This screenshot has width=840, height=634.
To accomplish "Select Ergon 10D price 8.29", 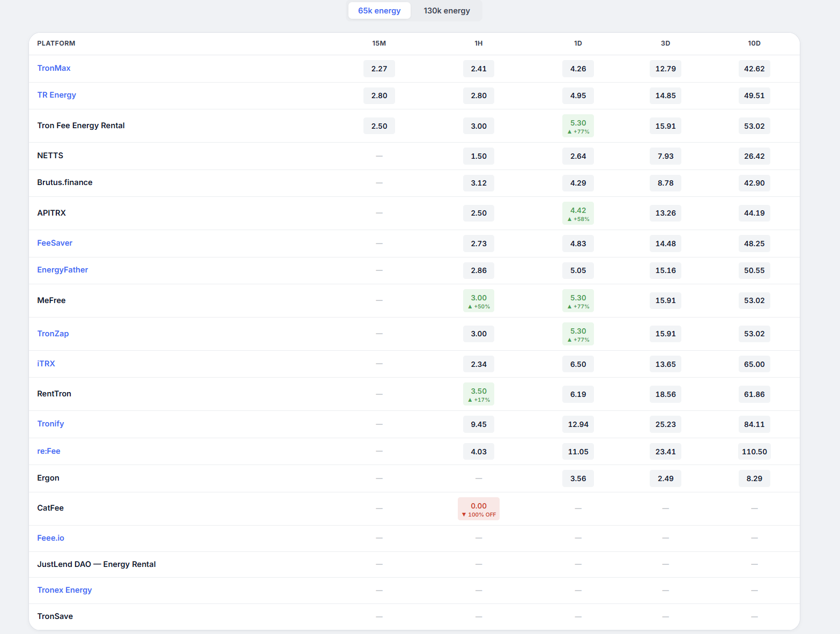I will 754,478.
